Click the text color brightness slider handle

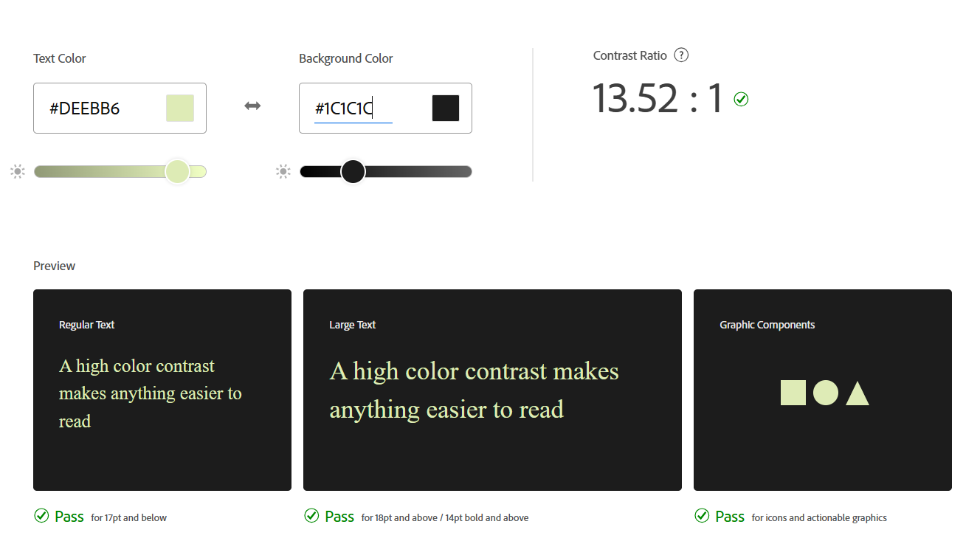tap(177, 172)
